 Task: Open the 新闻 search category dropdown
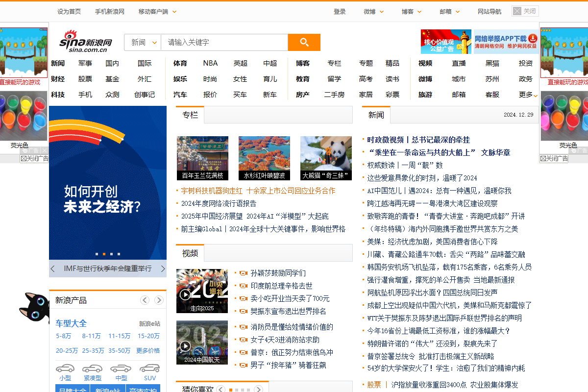[142, 43]
